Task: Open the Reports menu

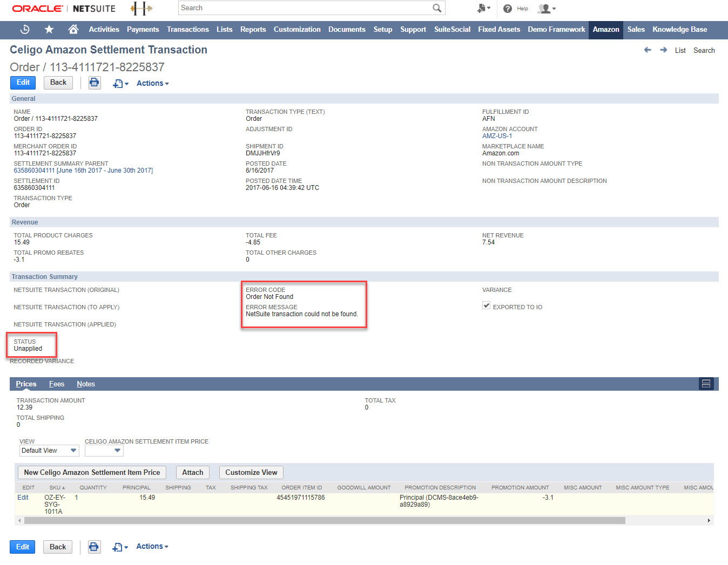Action: click(253, 29)
